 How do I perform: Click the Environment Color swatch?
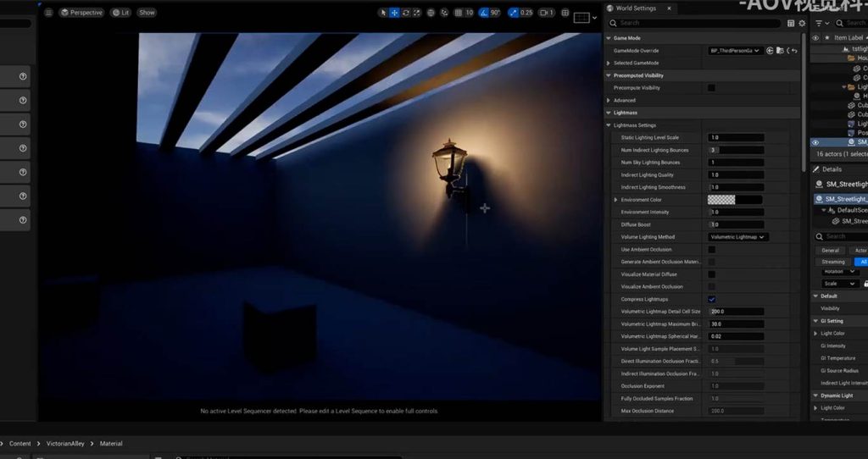click(721, 200)
